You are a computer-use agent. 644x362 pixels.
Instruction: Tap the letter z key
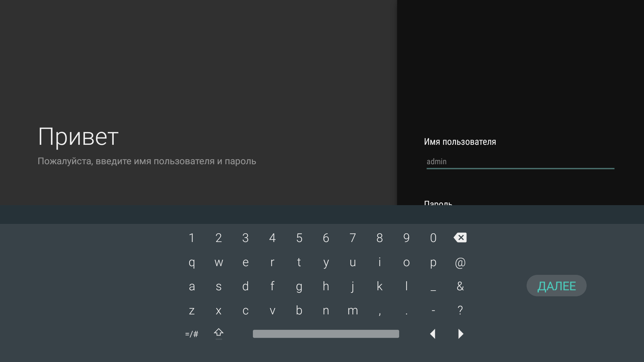(192, 311)
